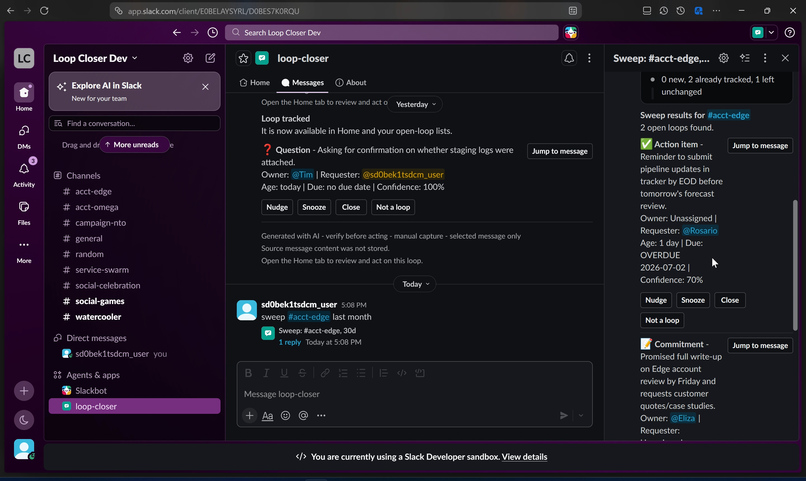Image resolution: width=806 pixels, height=481 pixels.
Task: Open the Today date dropdown
Action: pyautogui.click(x=415, y=284)
